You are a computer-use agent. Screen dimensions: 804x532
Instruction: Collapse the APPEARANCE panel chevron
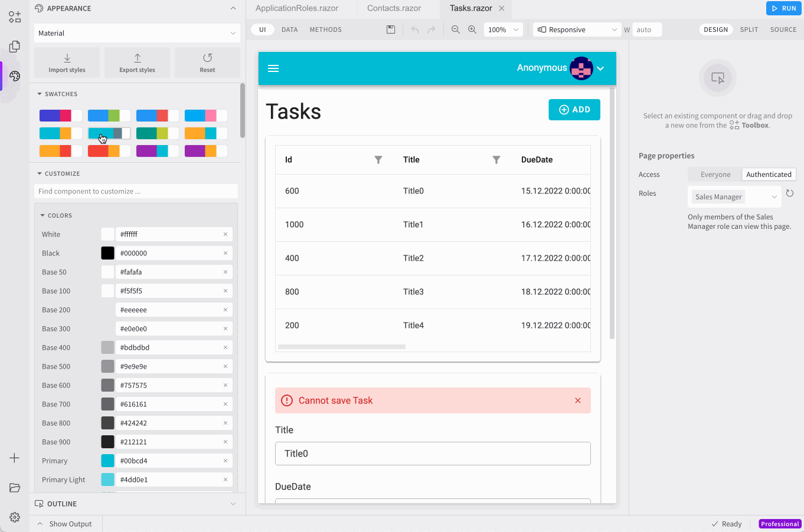[233, 8]
